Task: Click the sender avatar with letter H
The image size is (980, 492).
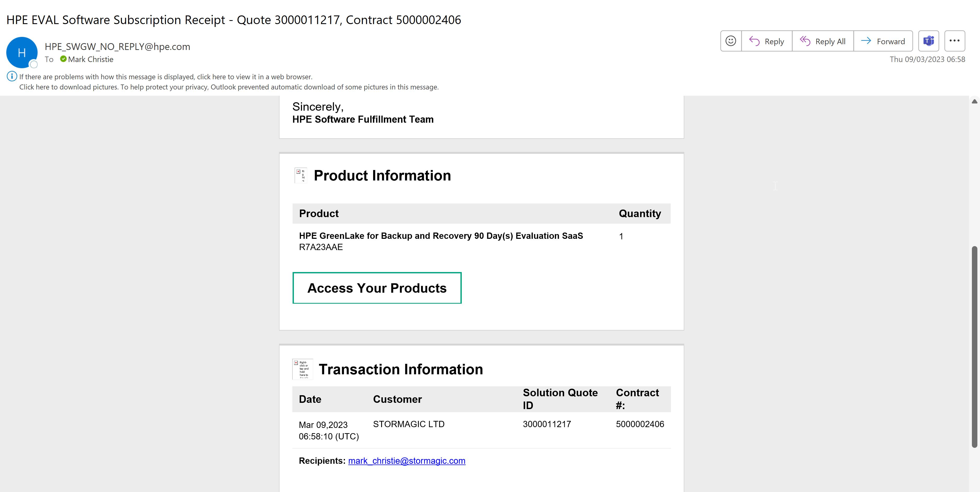Action: pos(22,53)
